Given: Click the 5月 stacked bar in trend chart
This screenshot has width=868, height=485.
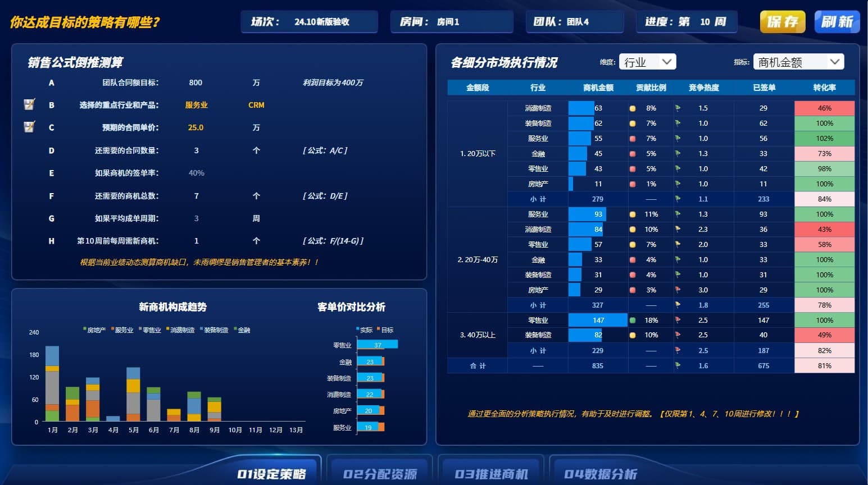Looking at the screenshot, I should [x=133, y=394].
